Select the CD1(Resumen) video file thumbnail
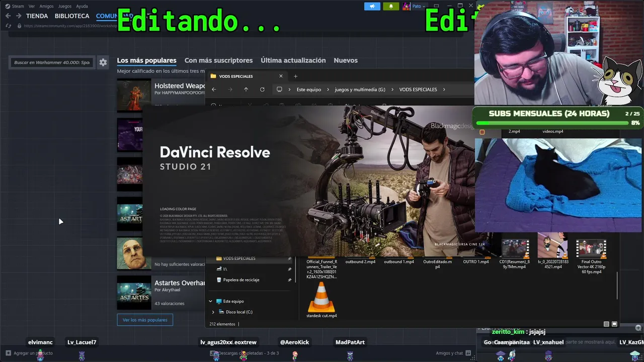Viewport: 644px width, 362px height. click(x=515, y=248)
